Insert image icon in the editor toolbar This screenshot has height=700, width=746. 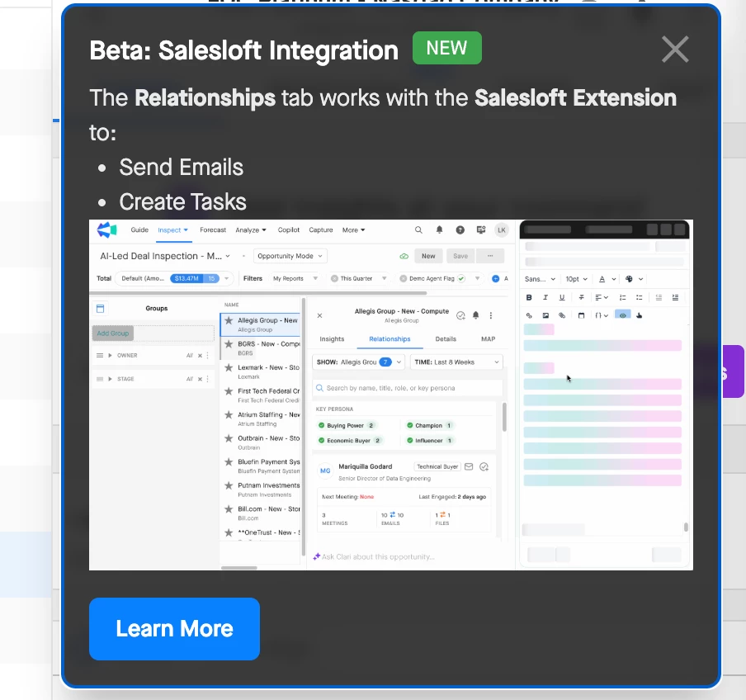[x=545, y=315]
